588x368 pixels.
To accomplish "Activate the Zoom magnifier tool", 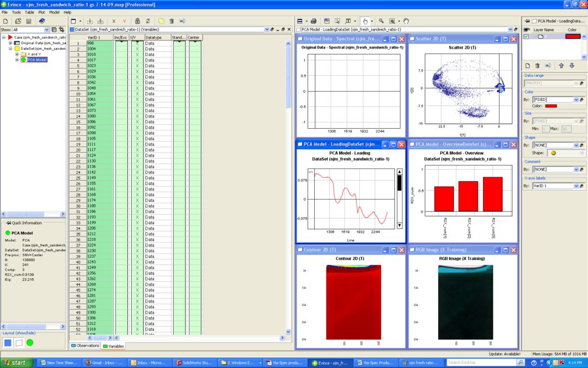I will pos(381,21).
